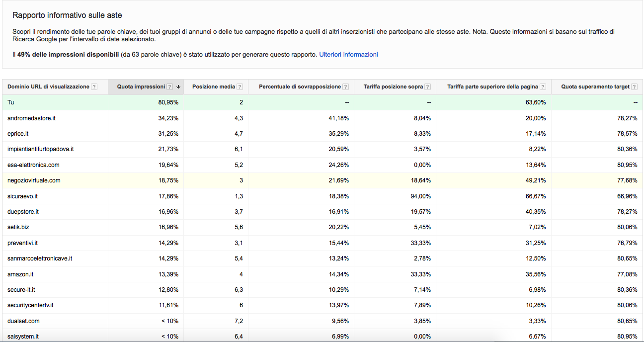Screen dimensions: 644x342
Task: Select the secure-it.it row label
Action: click(21, 290)
